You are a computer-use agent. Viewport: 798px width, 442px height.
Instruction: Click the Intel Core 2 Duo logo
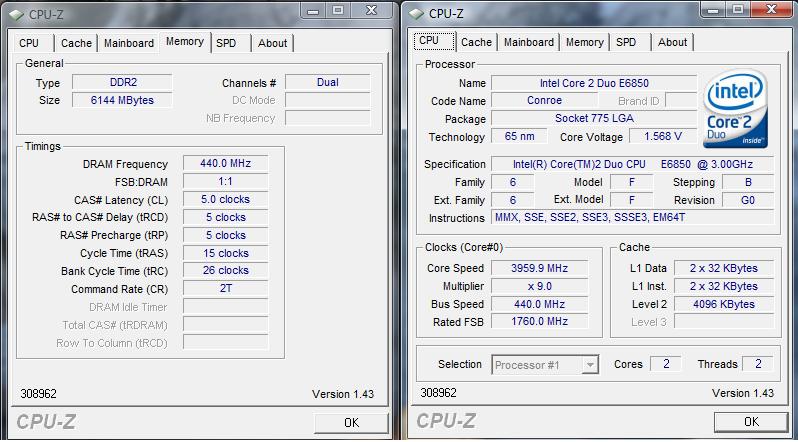735,109
